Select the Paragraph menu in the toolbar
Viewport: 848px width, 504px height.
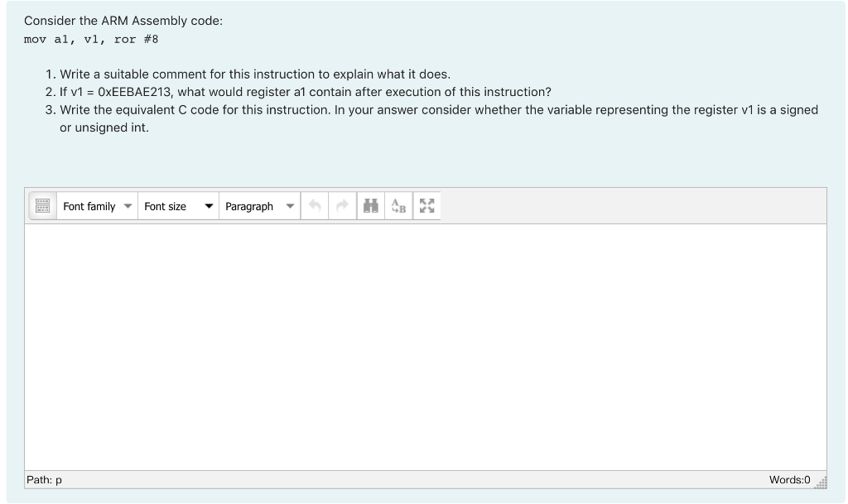259,206
